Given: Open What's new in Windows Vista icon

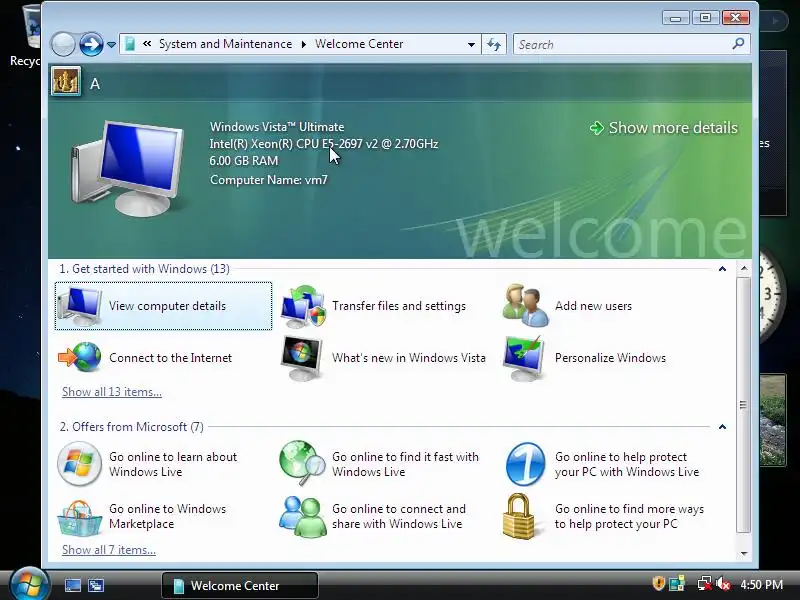Looking at the screenshot, I should (302, 358).
